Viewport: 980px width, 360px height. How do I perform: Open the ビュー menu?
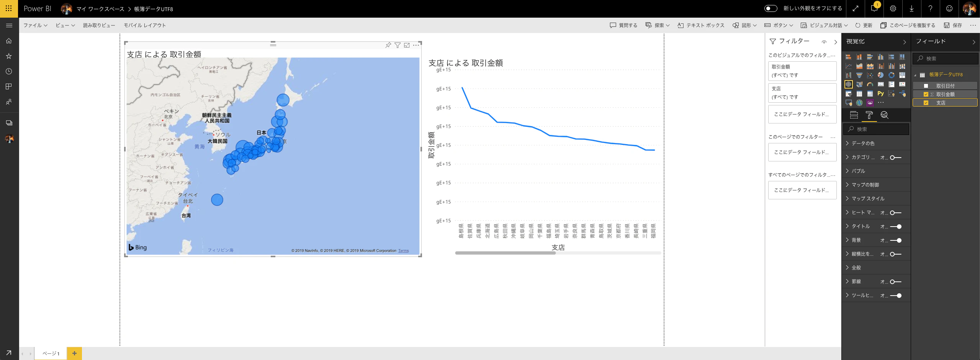pos(65,25)
